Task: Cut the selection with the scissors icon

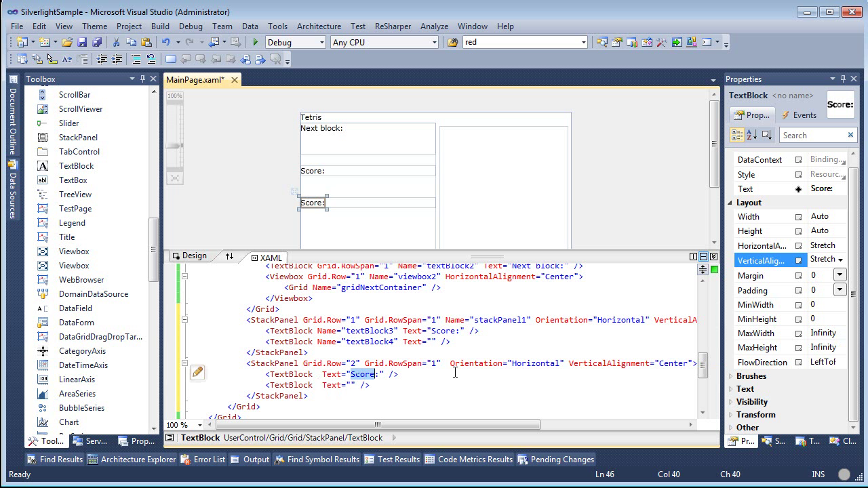Action: point(116,42)
